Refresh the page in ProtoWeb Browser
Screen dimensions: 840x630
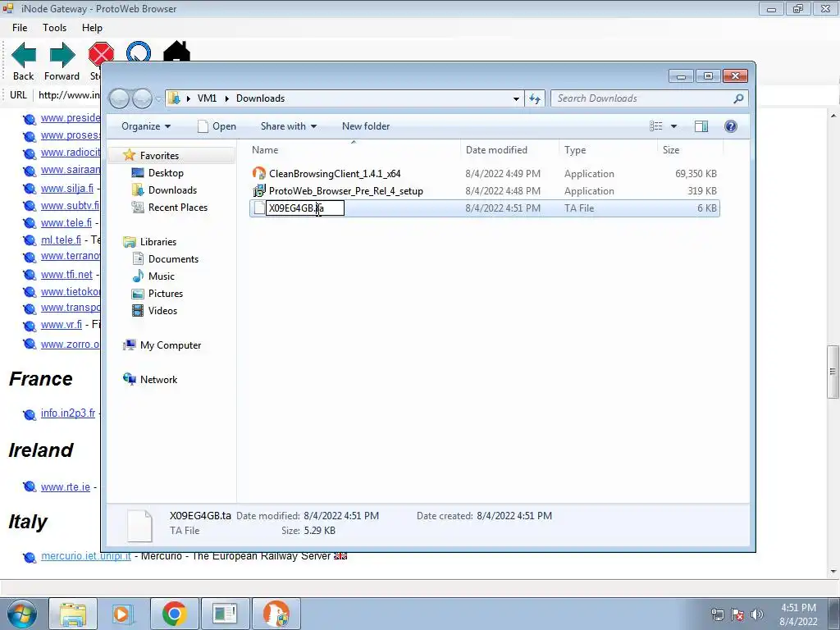point(139,52)
